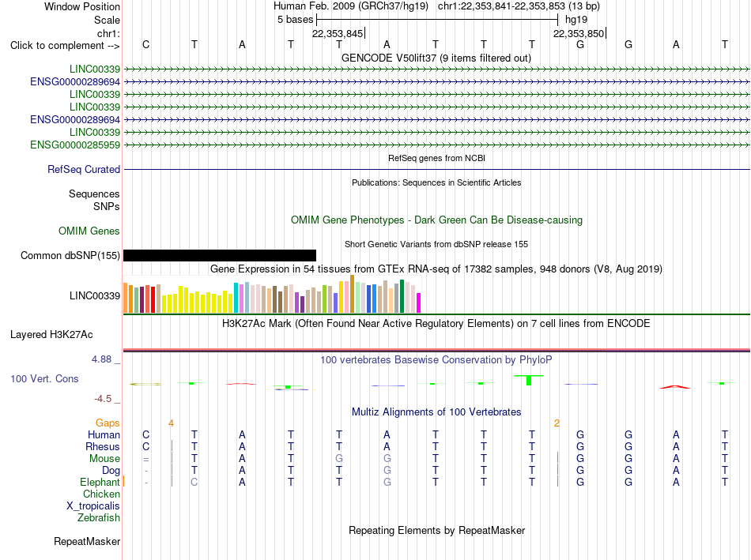Image resolution: width=751 pixels, height=560 pixels.
Task: Click the Window Position label
Action: pyautogui.click(x=82, y=6)
